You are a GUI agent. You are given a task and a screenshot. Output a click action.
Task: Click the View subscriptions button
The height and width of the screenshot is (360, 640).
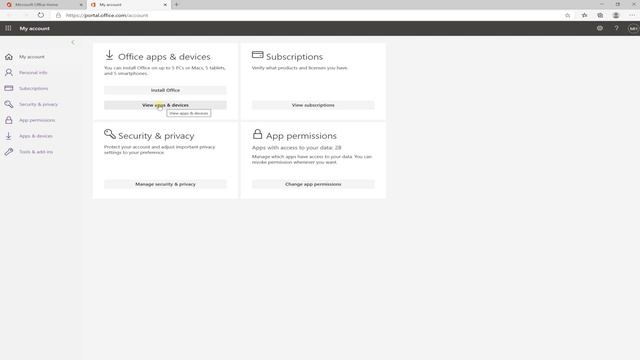[x=313, y=105]
